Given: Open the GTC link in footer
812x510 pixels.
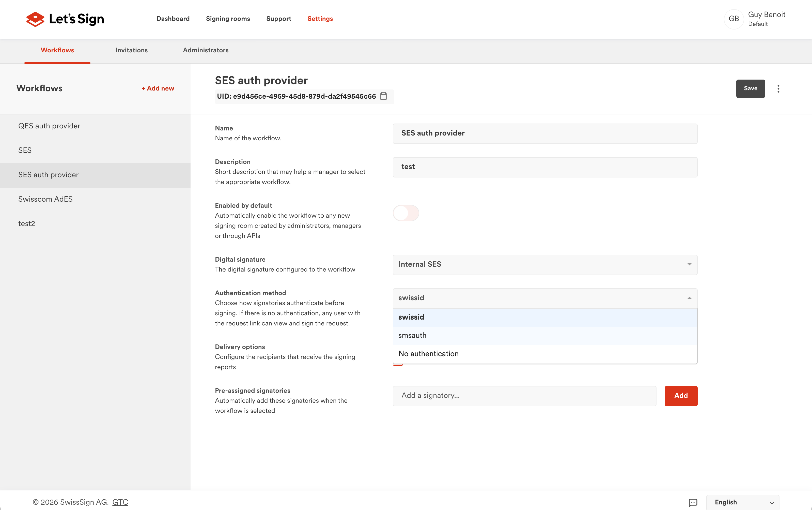Looking at the screenshot, I should (120, 502).
